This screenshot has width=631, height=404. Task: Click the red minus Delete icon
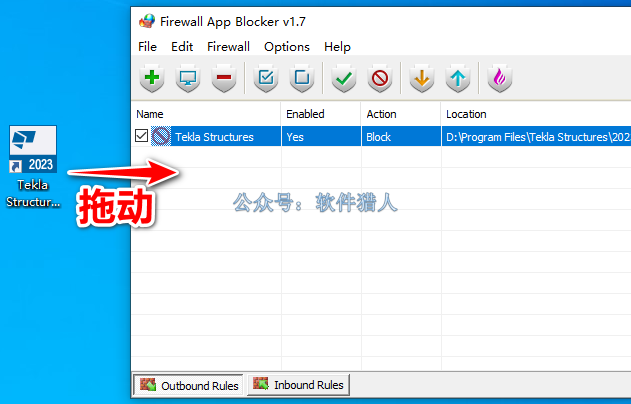[x=224, y=78]
